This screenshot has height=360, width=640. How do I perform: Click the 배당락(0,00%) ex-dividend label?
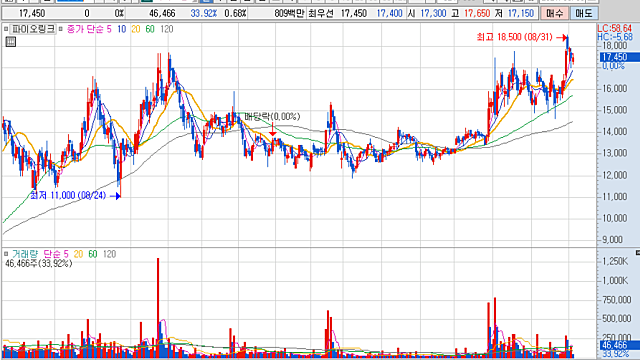pyautogui.click(x=272, y=117)
